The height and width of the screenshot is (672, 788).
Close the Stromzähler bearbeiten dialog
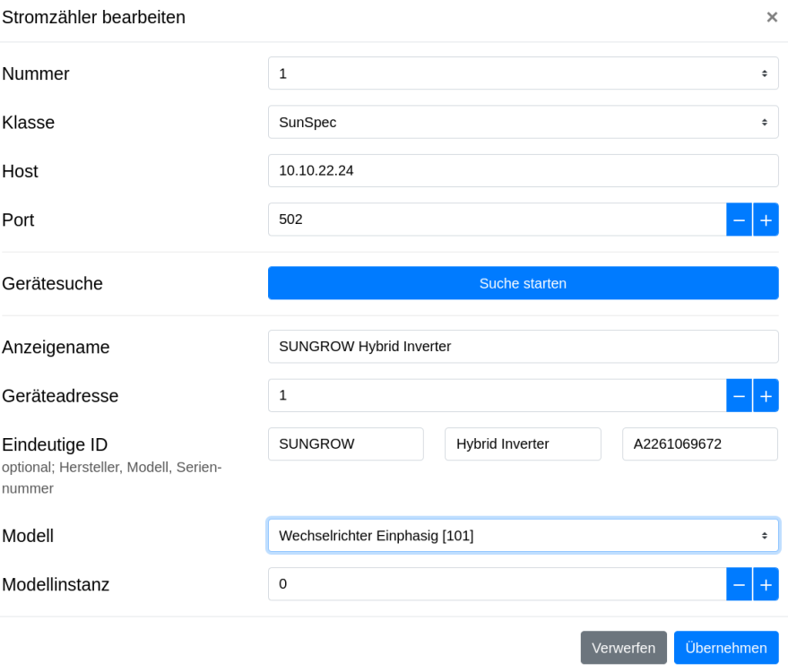coord(771,17)
